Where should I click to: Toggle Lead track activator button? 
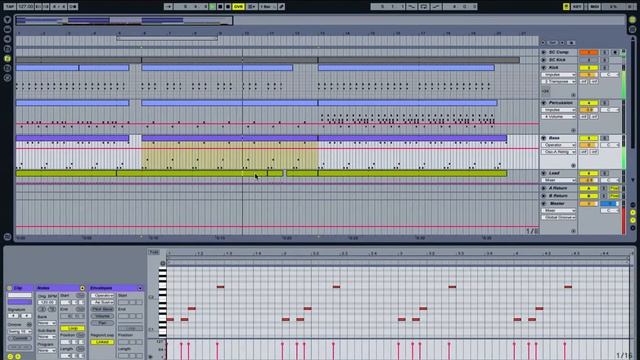click(x=589, y=173)
